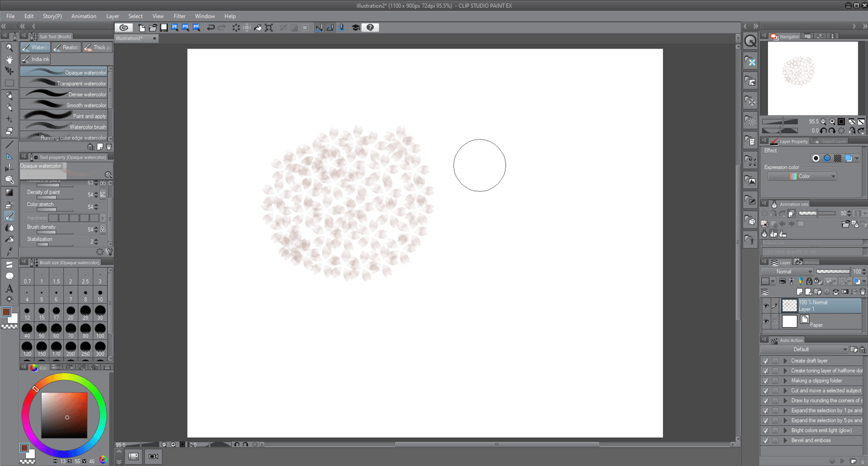
Task: Set brush size to 50
Action: click(x=41, y=331)
